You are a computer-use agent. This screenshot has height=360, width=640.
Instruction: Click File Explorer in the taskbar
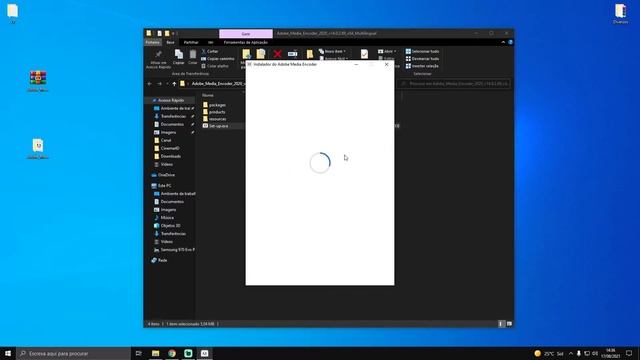pyautogui.click(x=156, y=353)
